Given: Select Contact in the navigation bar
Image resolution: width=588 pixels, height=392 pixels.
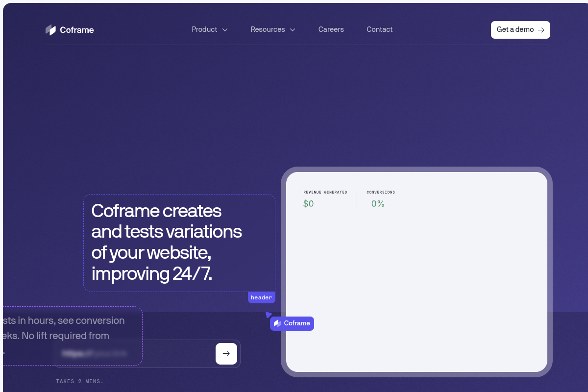Looking at the screenshot, I should click(x=379, y=29).
